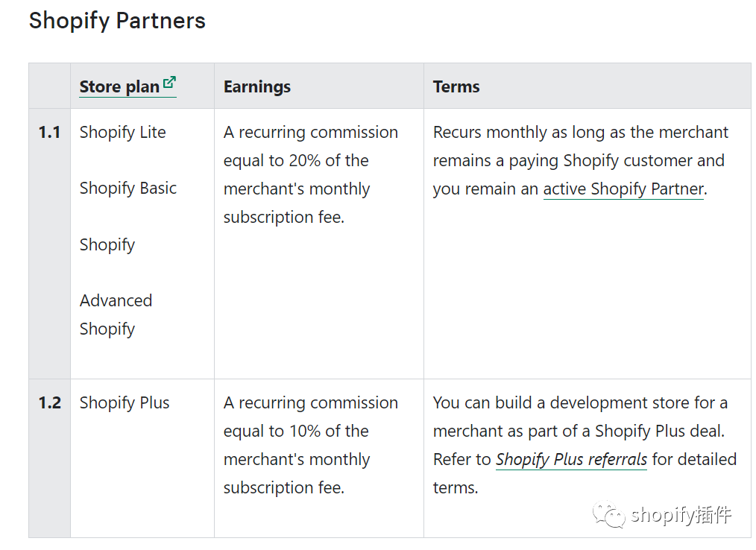Click the Terms column header
Screen dimensions: 756x550
pyautogui.click(x=456, y=86)
